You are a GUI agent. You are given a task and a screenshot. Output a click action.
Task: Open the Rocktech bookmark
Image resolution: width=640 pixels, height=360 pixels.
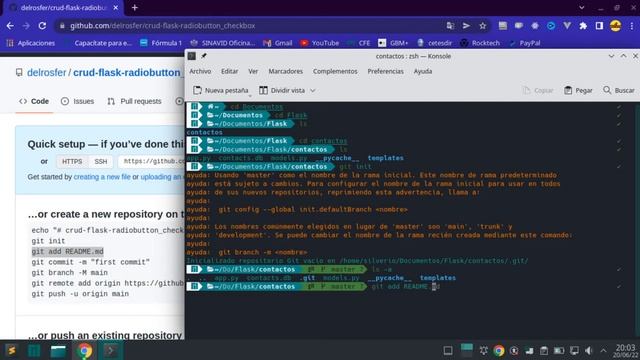(x=480, y=43)
